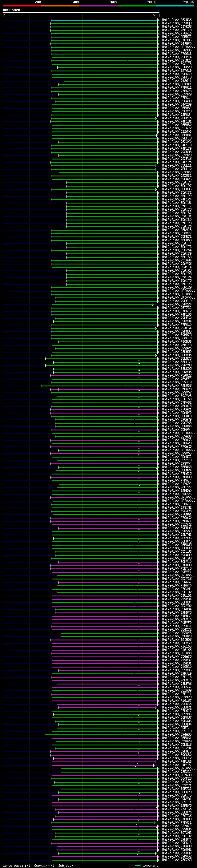
Task: Open hit UniRef100_Q4JHP0
Action: 177,43
